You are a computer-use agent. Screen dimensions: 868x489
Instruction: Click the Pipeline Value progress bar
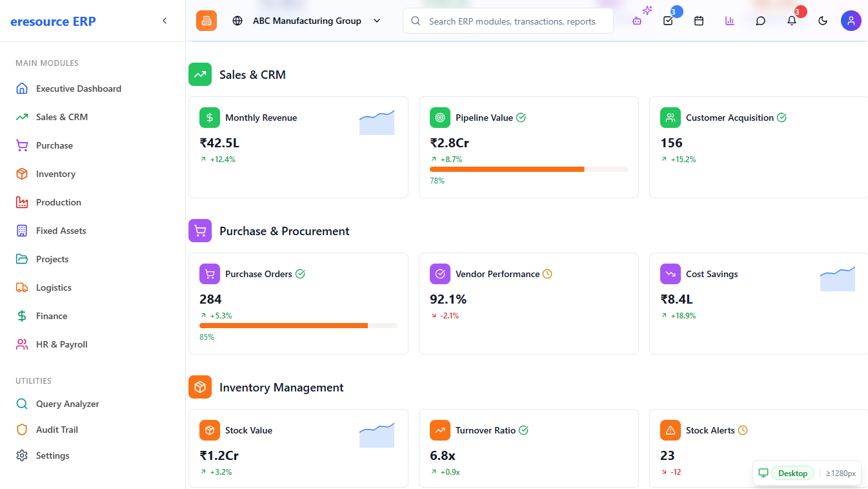click(x=528, y=169)
